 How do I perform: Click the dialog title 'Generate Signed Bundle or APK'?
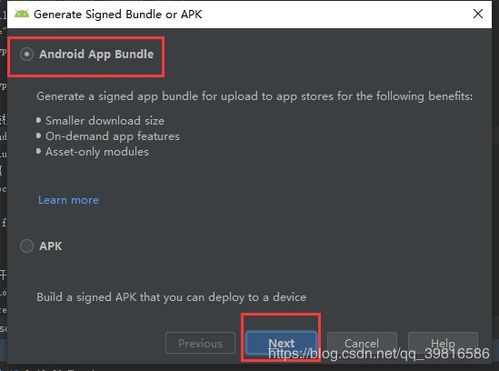(118, 14)
